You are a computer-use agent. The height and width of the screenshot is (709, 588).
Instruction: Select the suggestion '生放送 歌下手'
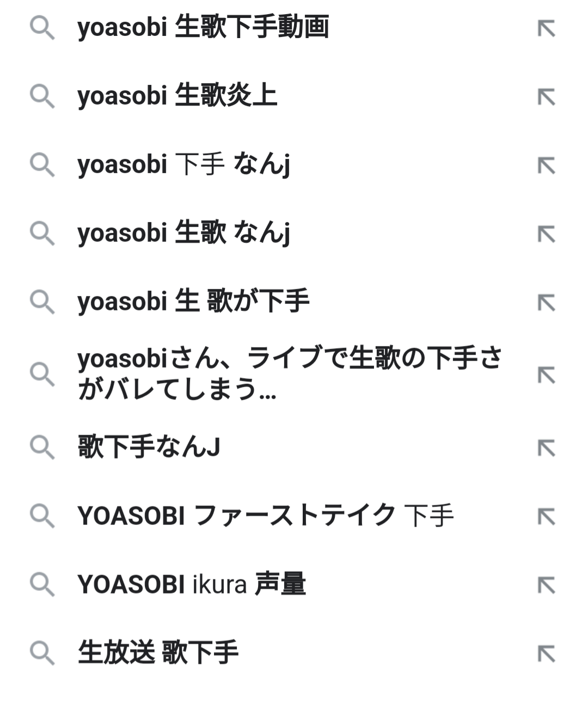158,653
